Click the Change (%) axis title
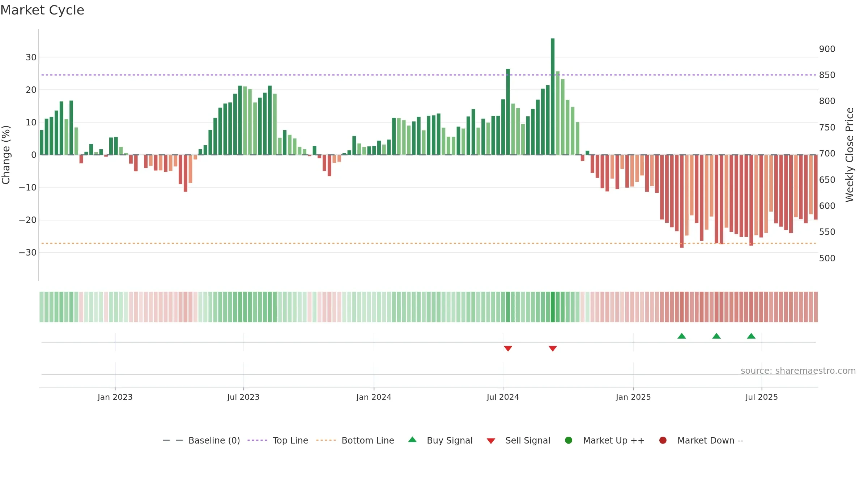This screenshot has width=868, height=488. pos(6,155)
